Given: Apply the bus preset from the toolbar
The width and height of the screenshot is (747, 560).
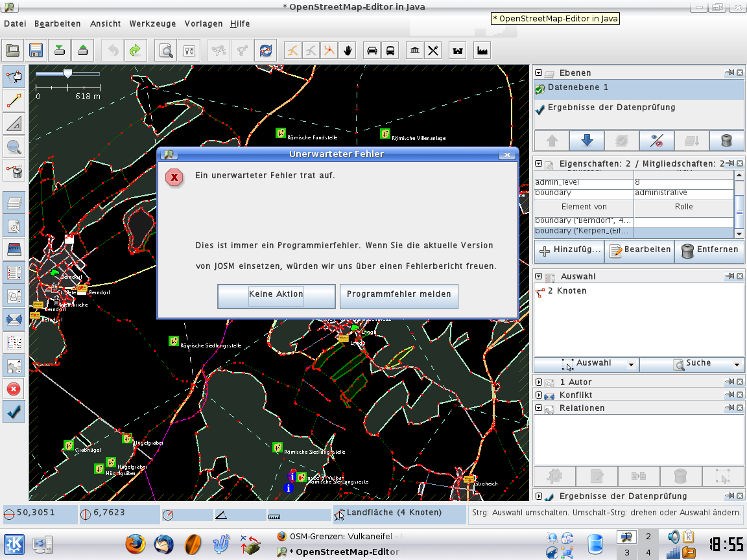Looking at the screenshot, I should click(390, 51).
